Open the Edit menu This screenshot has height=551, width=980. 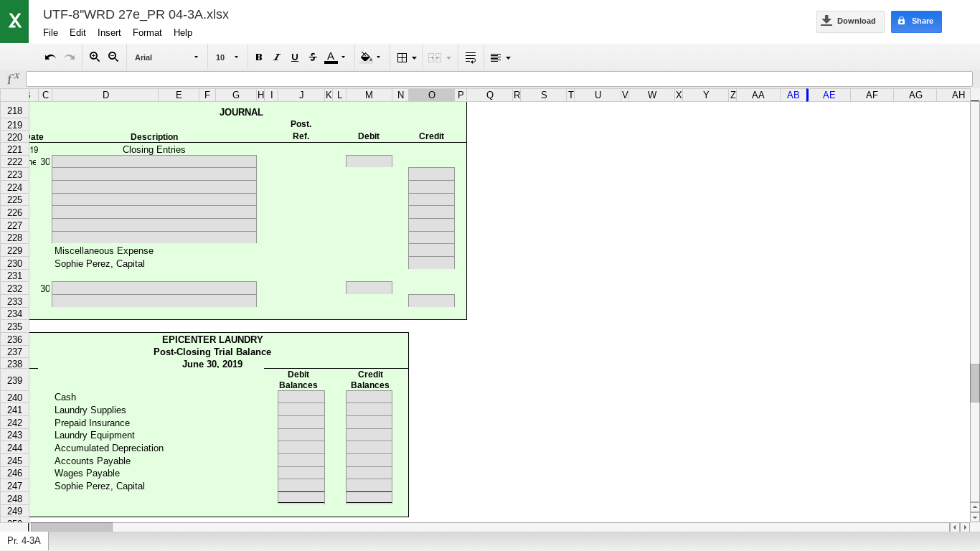click(77, 32)
